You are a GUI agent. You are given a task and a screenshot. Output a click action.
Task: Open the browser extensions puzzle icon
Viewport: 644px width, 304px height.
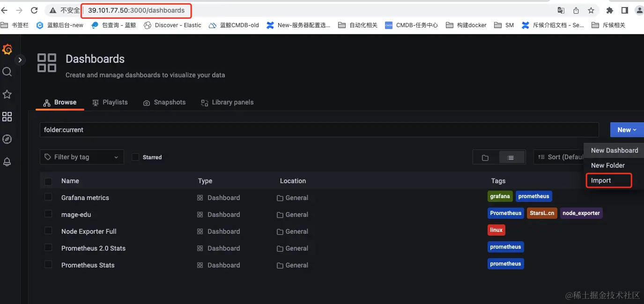(609, 10)
